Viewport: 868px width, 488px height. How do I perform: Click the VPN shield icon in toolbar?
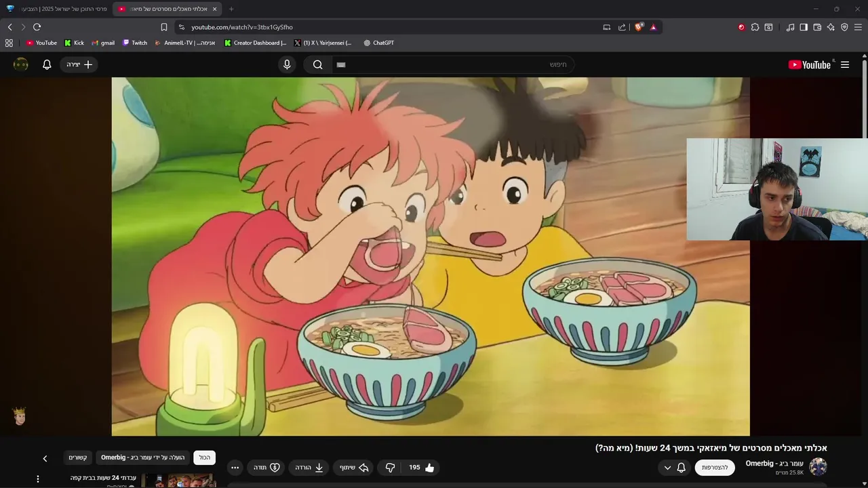844,27
